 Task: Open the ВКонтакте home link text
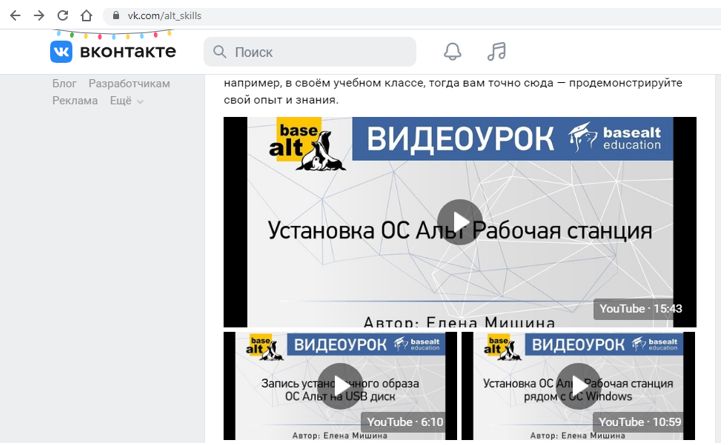click(128, 51)
